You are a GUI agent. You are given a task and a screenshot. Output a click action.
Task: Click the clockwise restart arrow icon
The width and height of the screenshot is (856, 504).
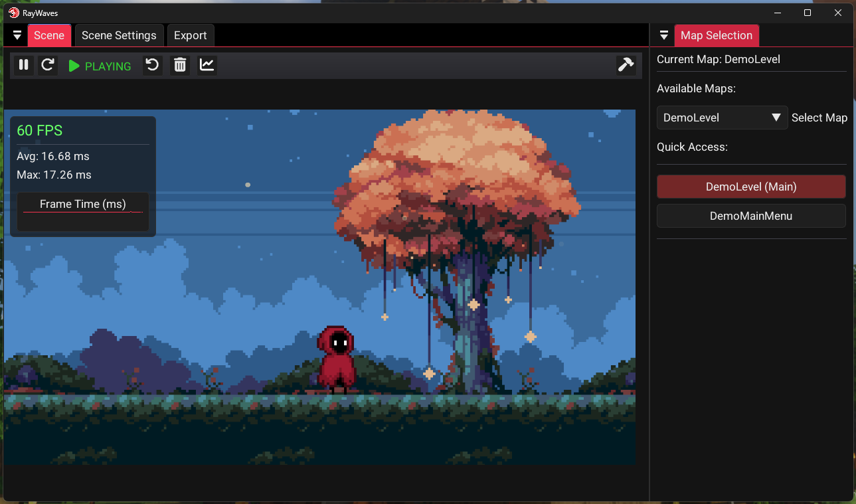coord(47,65)
